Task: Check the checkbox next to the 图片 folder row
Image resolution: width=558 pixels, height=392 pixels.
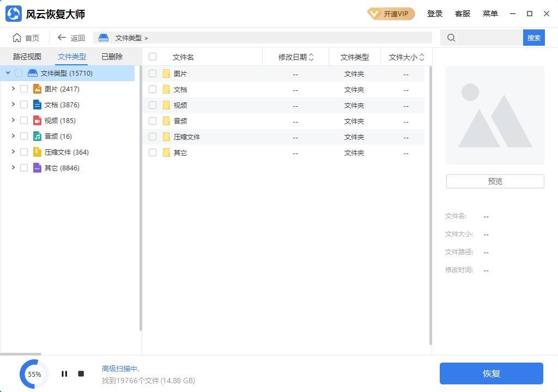Action: pos(153,73)
